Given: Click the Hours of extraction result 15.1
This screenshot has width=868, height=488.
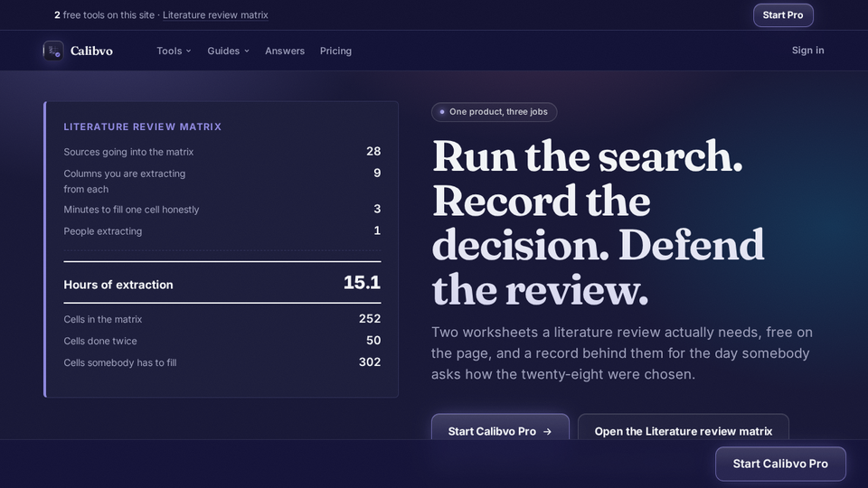Looking at the screenshot, I should pyautogui.click(x=362, y=283).
